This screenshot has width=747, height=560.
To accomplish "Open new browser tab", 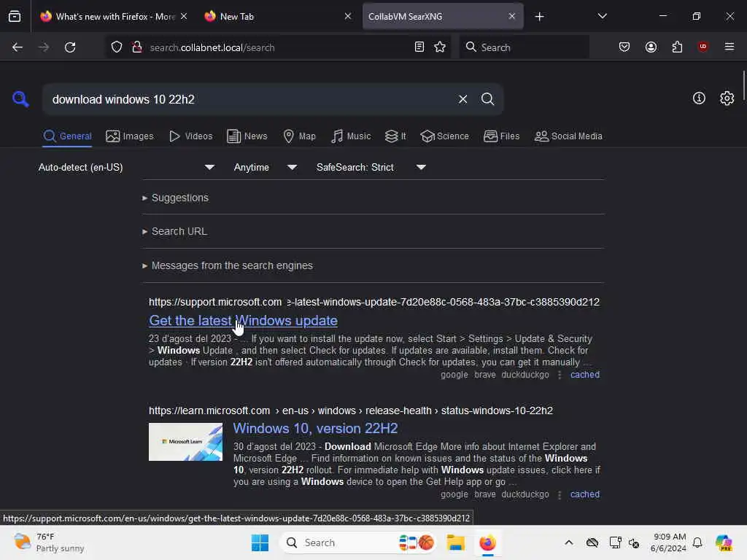I will point(539,17).
